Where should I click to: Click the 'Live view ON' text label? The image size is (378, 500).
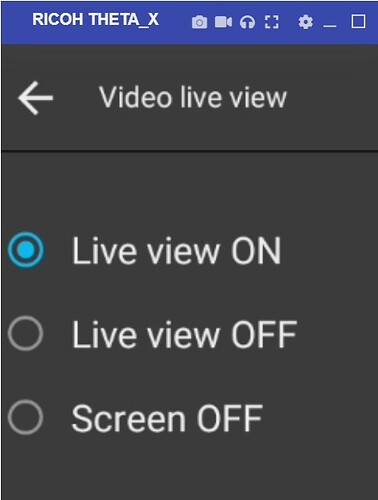coord(176,251)
